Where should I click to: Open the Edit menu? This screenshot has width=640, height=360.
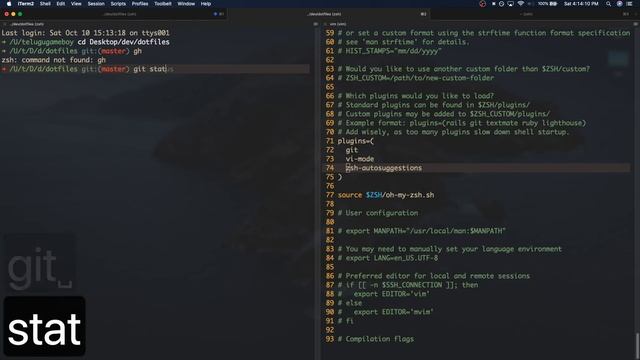pyautogui.click(x=61, y=4)
